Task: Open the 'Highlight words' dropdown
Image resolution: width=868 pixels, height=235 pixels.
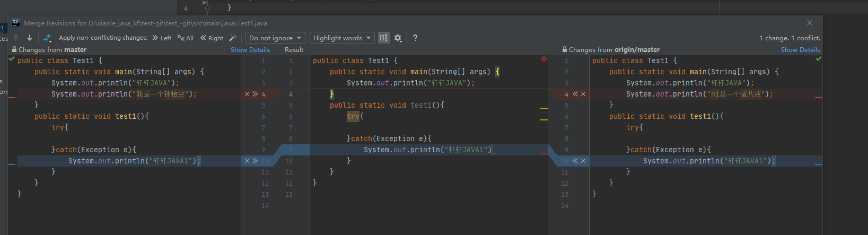Action: 342,38
